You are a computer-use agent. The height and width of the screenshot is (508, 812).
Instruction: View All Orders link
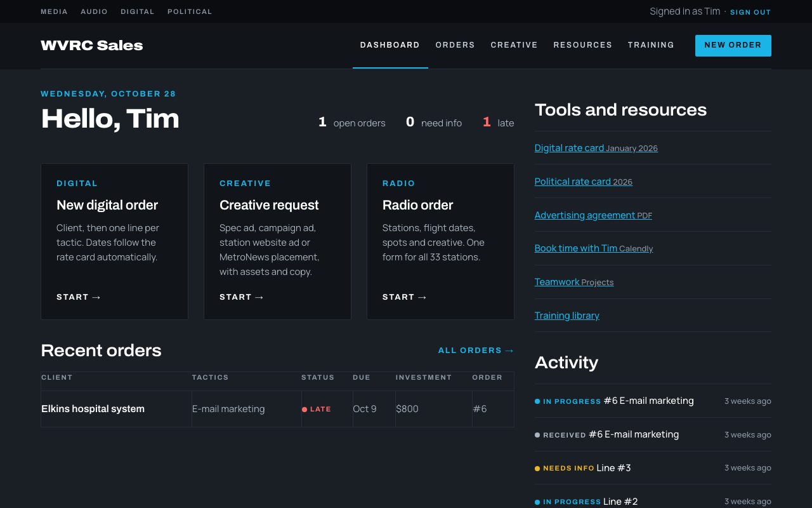476,351
